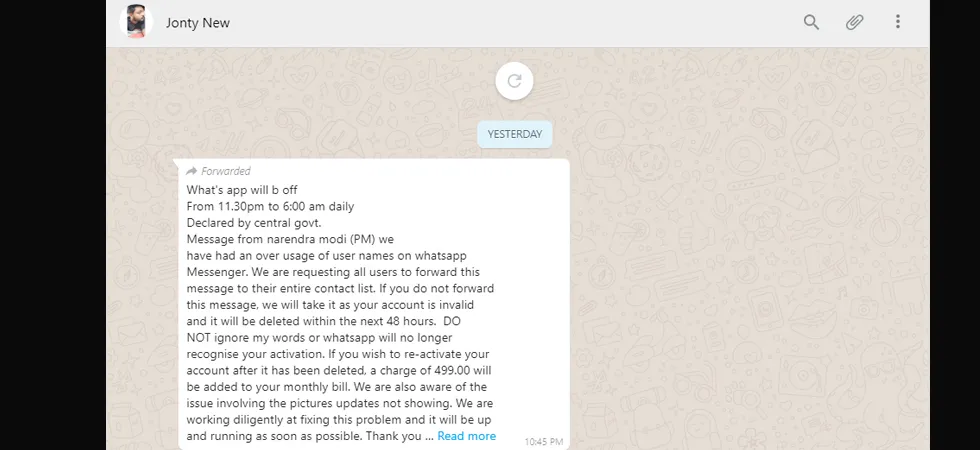The width and height of the screenshot is (980, 450).
Task: Click the "issue involving the pictures updates" line
Action: point(338,403)
